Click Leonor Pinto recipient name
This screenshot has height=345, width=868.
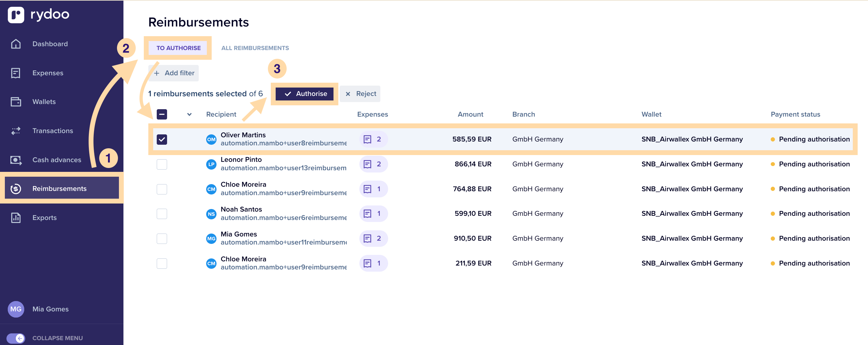pyautogui.click(x=241, y=159)
